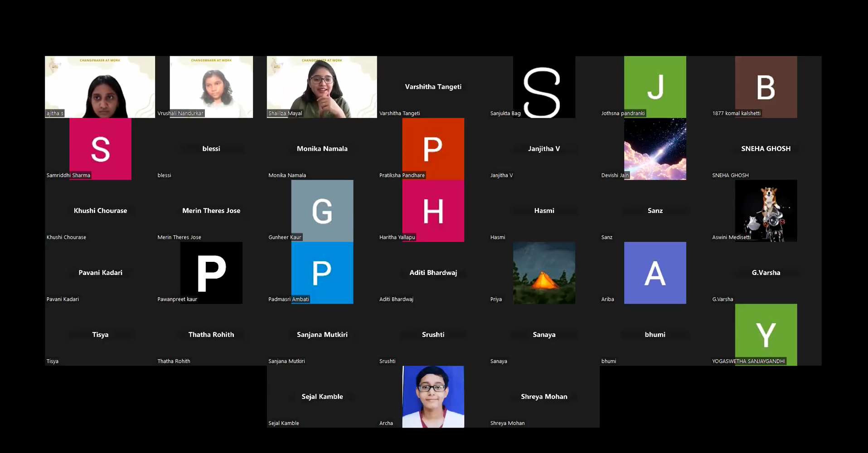Click Sanjukta Bag's black S avatar
This screenshot has width=868, height=453.
[x=544, y=87]
